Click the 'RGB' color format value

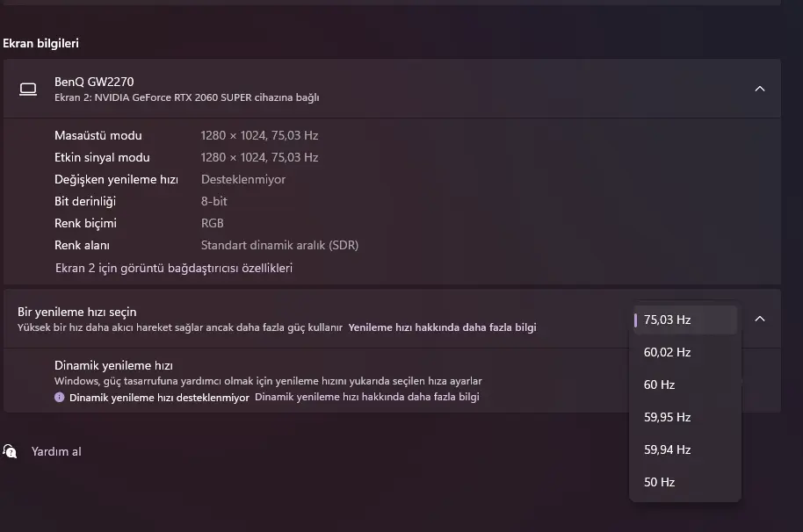click(x=212, y=224)
